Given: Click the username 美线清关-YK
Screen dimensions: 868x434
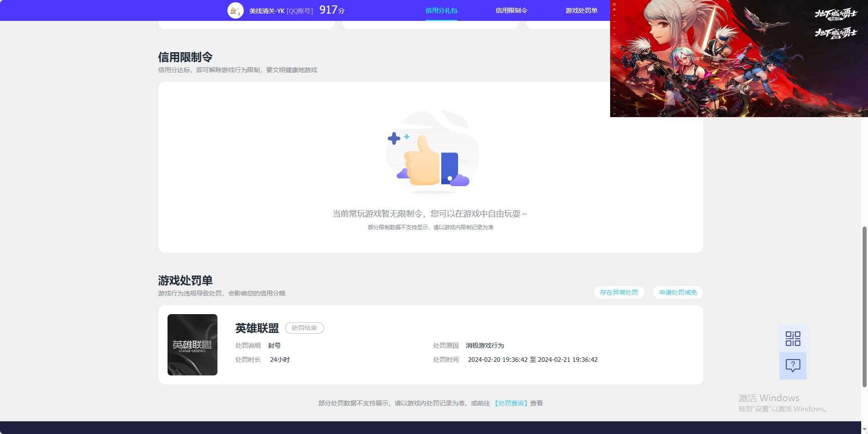Looking at the screenshot, I should (x=267, y=11).
